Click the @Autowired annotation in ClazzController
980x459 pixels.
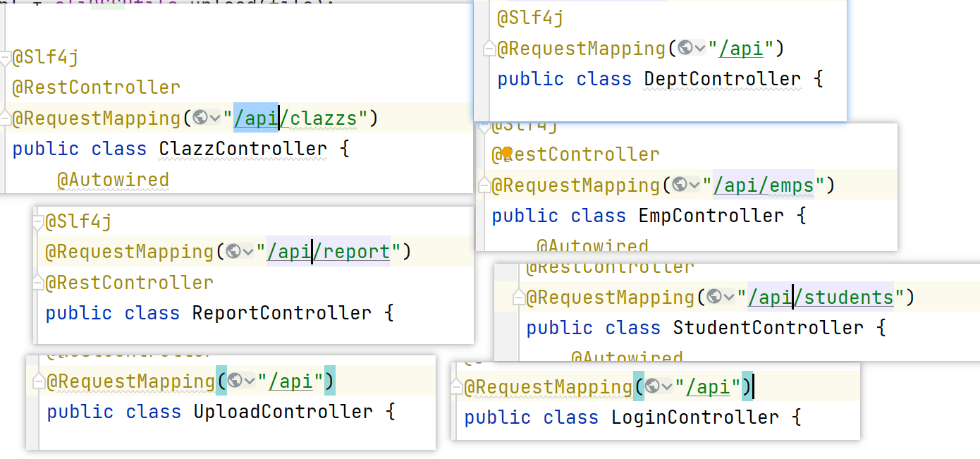113,180
